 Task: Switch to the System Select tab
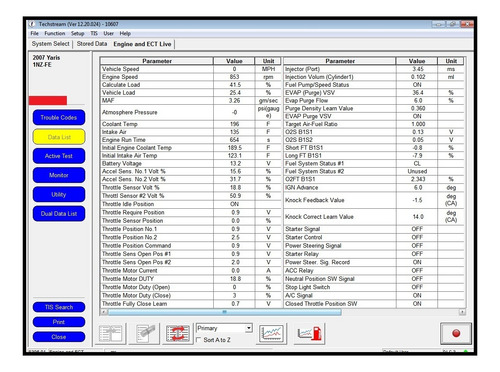pyautogui.click(x=50, y=44)
